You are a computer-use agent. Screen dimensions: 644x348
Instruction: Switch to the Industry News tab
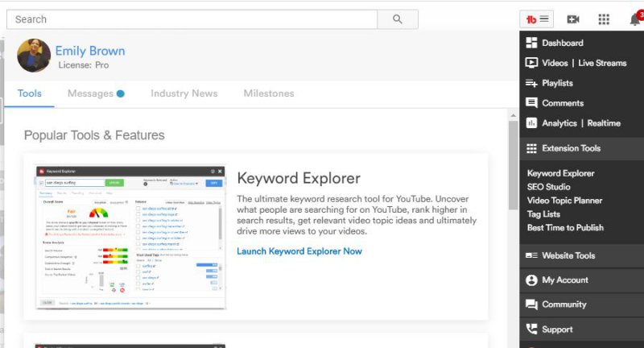tap(184, 93)
